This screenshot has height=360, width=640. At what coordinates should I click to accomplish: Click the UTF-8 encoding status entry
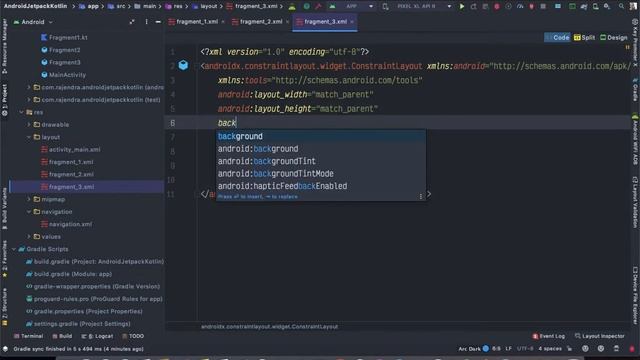(x=525, y=349)
